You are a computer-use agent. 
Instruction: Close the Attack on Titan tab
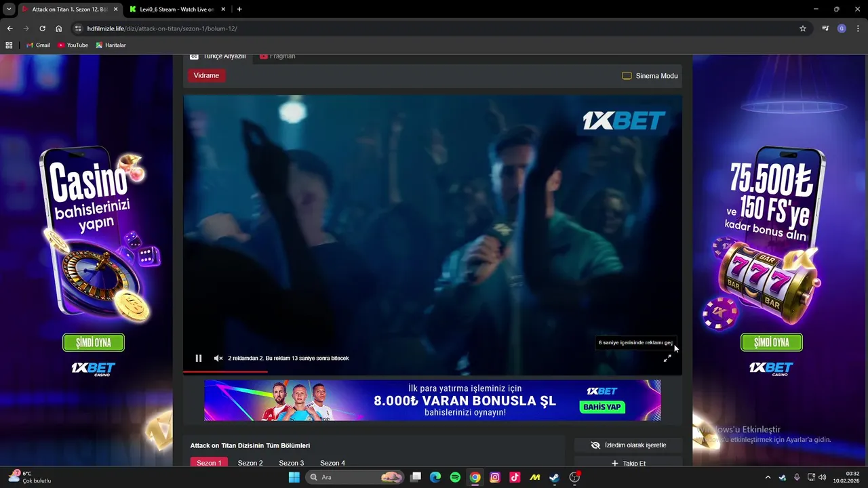[115, 9]
